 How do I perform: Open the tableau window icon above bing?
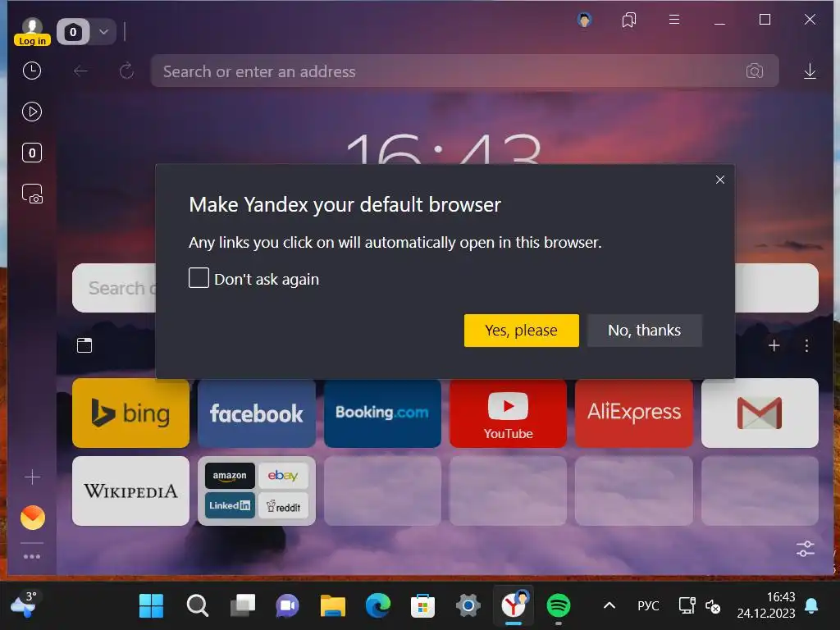click(x=84, y=345)
